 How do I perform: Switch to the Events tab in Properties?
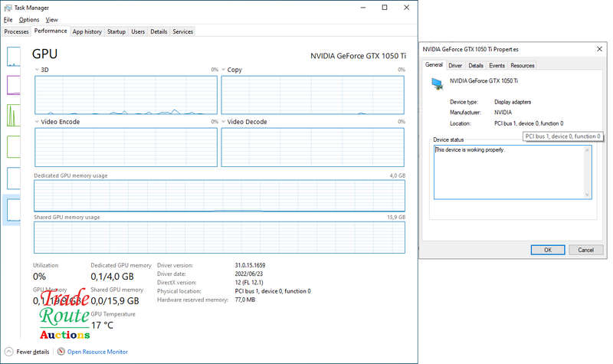tap(497, 66)
